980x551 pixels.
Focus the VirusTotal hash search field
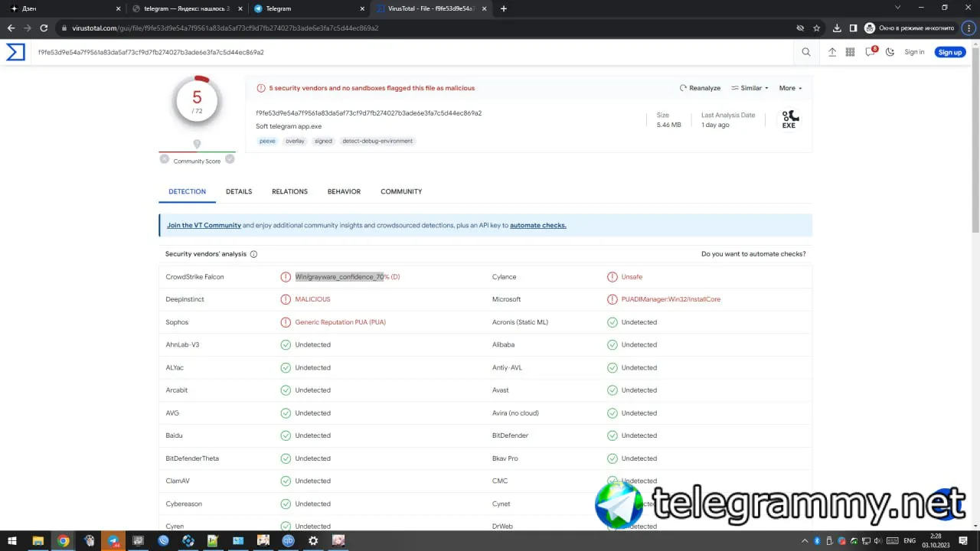click(x=413, y=52)
